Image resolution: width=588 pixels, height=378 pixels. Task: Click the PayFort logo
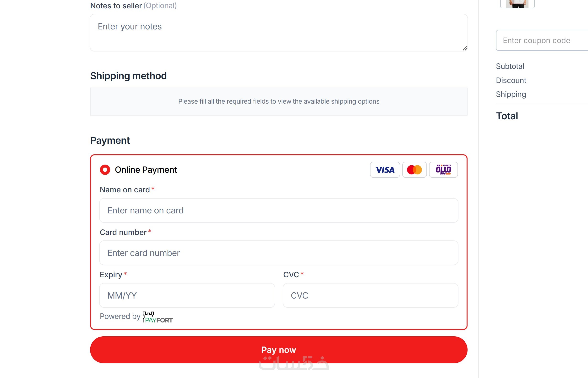coord(158,317)
